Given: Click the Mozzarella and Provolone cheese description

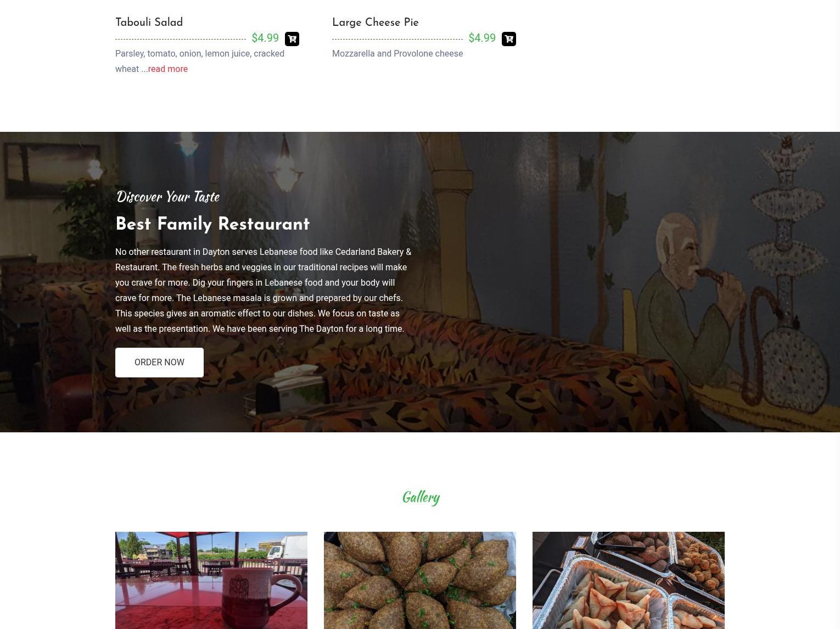Looking at the screenshot, I should (397, 53).
